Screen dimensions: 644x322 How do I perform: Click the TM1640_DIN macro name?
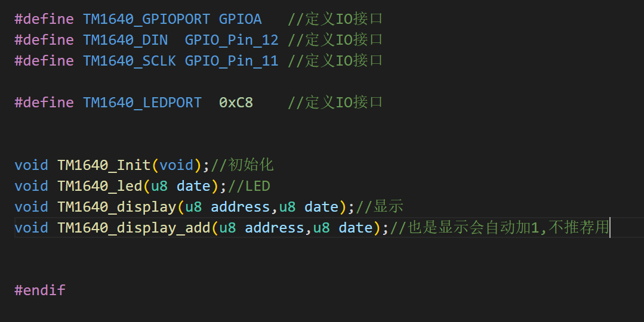coord(125,40)
